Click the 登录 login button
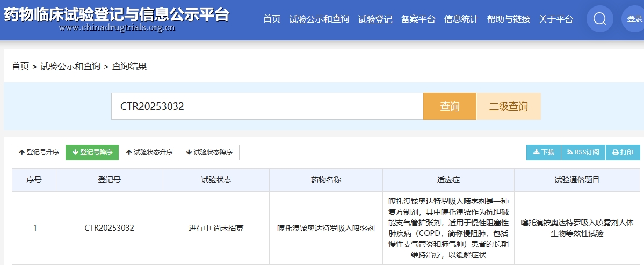This screenshot has width=644, height=265. point(634,19)
